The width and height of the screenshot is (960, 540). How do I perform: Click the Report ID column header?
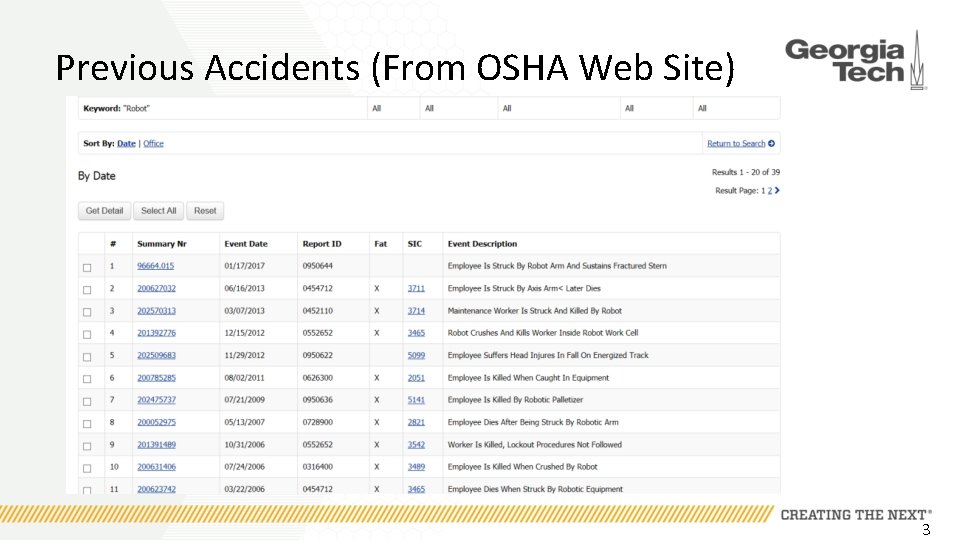coord(321,244)
